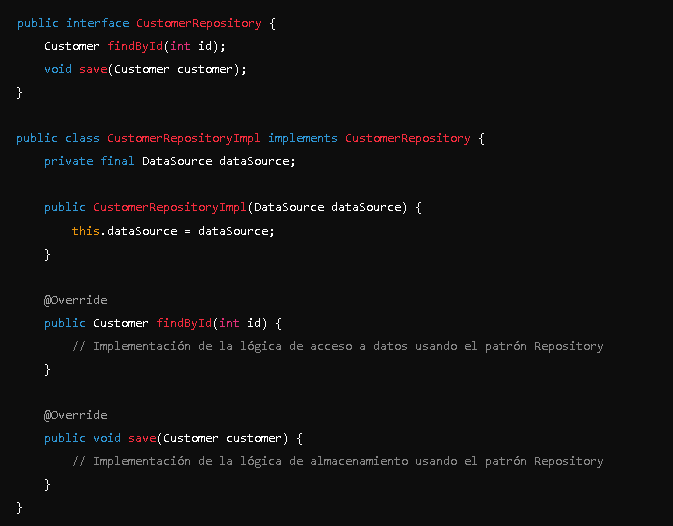Click the 'CustomerRepositoryImpl' constructor name
The width and height of the screenshot is (673, 526).
pos(170,208)
